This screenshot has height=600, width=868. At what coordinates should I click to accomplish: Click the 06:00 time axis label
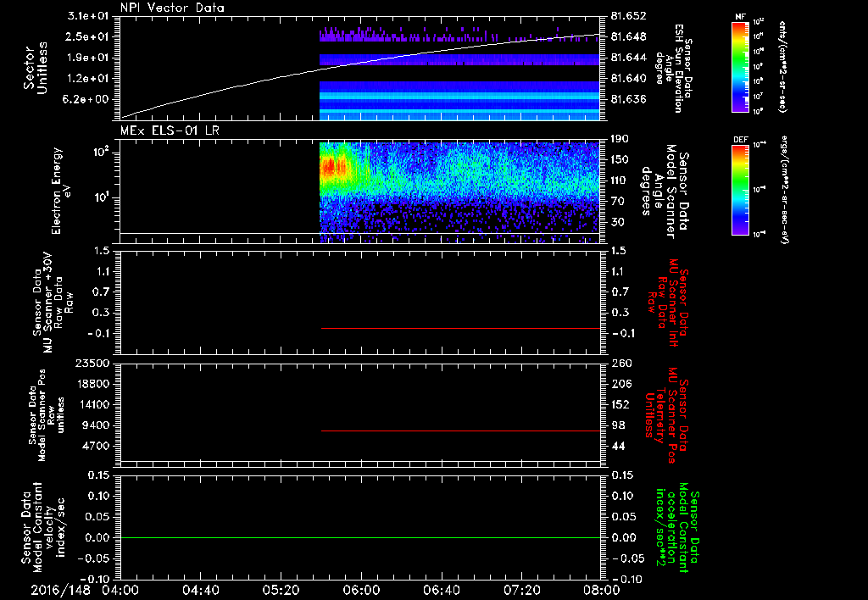tap(361, 590)
